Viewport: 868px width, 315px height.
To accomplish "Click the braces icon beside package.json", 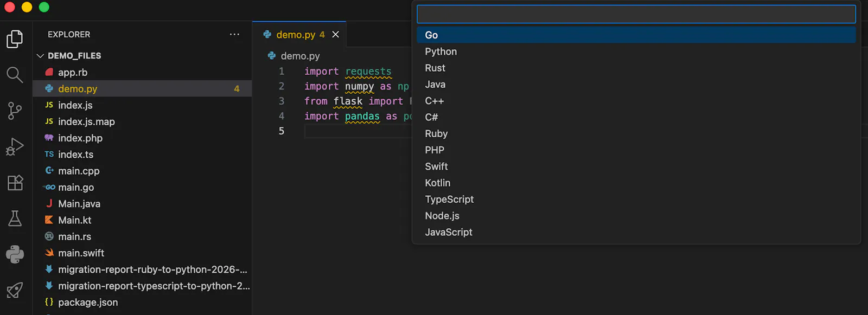I will coord(49,302).
